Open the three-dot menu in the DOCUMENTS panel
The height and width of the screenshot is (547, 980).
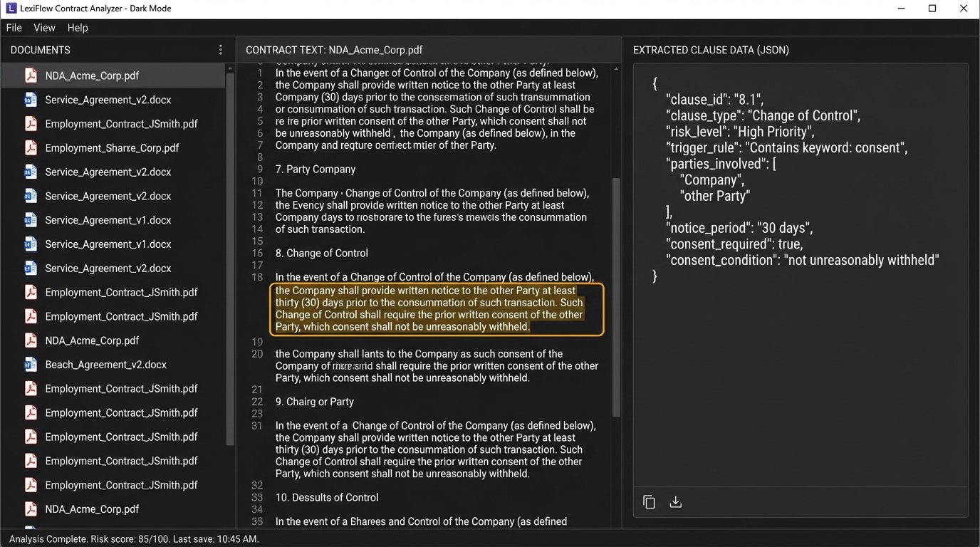220,49
